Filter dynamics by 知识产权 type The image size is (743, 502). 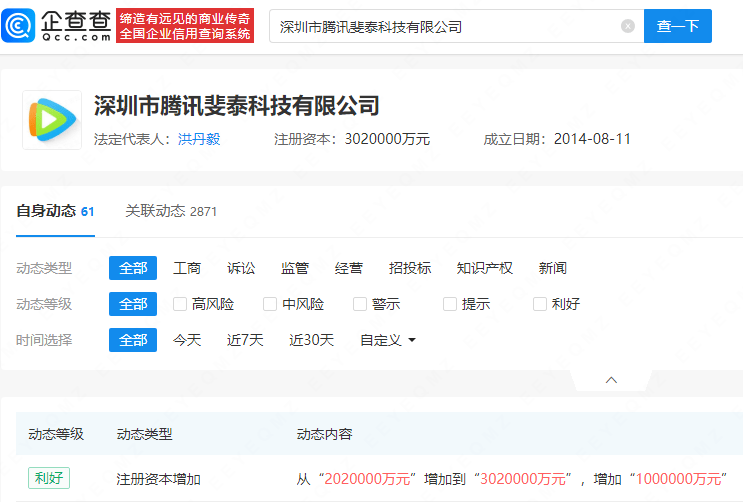click(x=485, y=268)
